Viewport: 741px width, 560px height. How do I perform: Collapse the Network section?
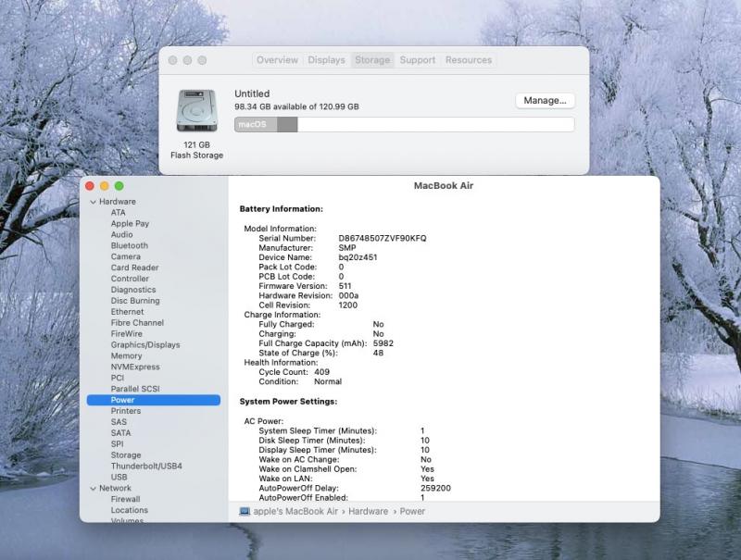tap(93, 488)
